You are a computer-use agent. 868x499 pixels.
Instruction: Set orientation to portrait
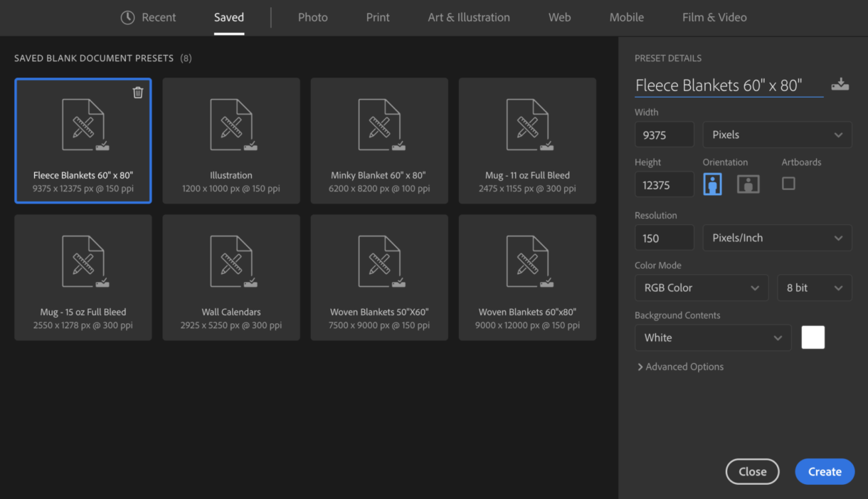(712, 184)
